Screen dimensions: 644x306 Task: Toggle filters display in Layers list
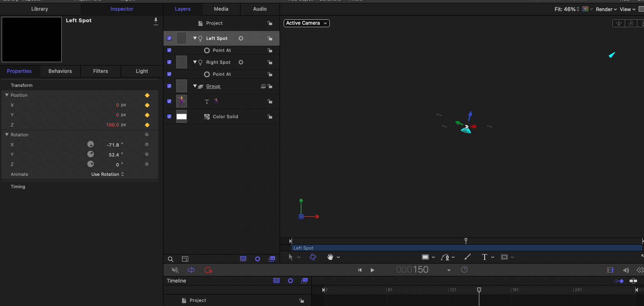click(x=272, y=259)
